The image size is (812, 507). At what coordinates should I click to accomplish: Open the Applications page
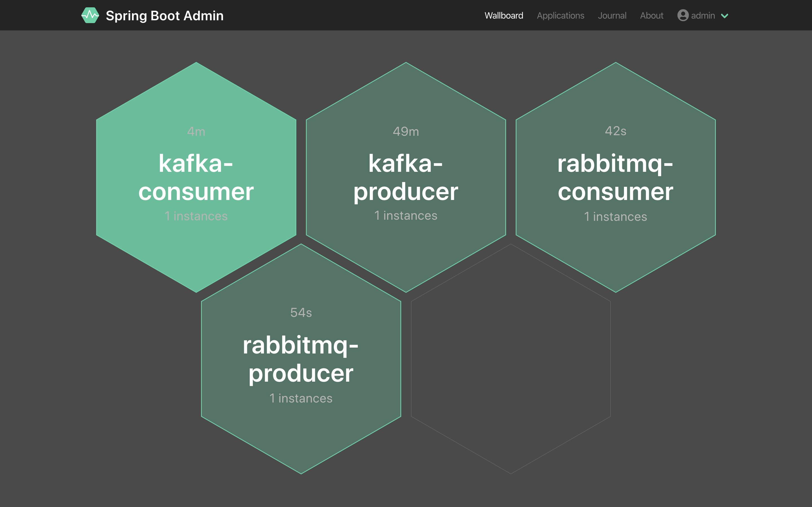[560, 15]
